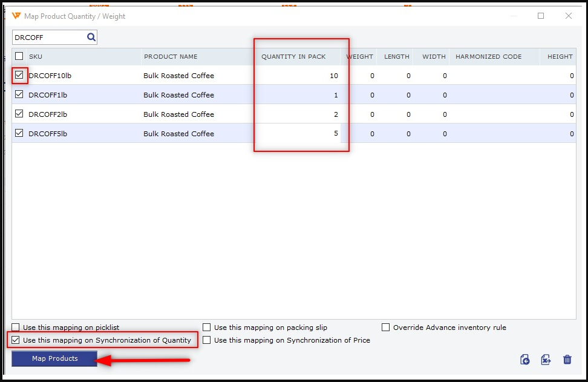Sort by SKU column header
This screenshot has width=588, height=382.
coord(36,57)
